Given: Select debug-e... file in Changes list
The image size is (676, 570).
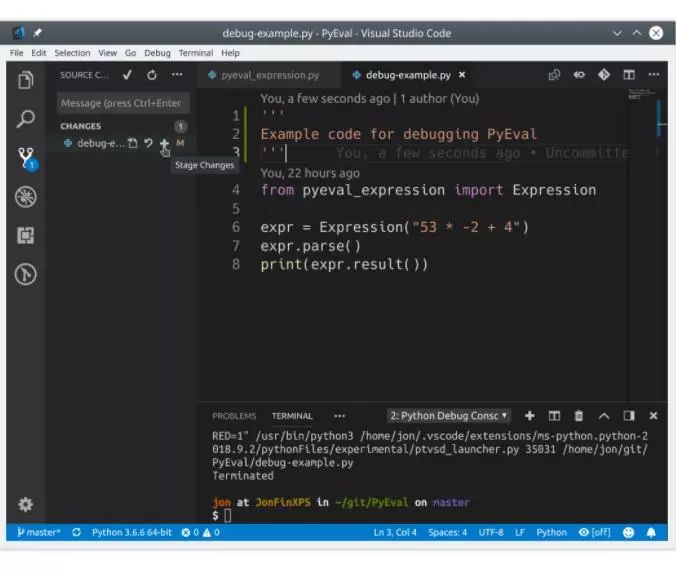Looking at the screenshot, I should click(x=100, y=143).
